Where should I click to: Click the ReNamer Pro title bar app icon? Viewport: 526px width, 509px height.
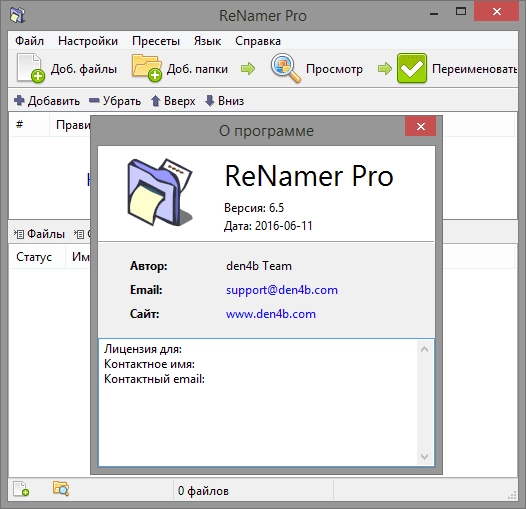17,15
